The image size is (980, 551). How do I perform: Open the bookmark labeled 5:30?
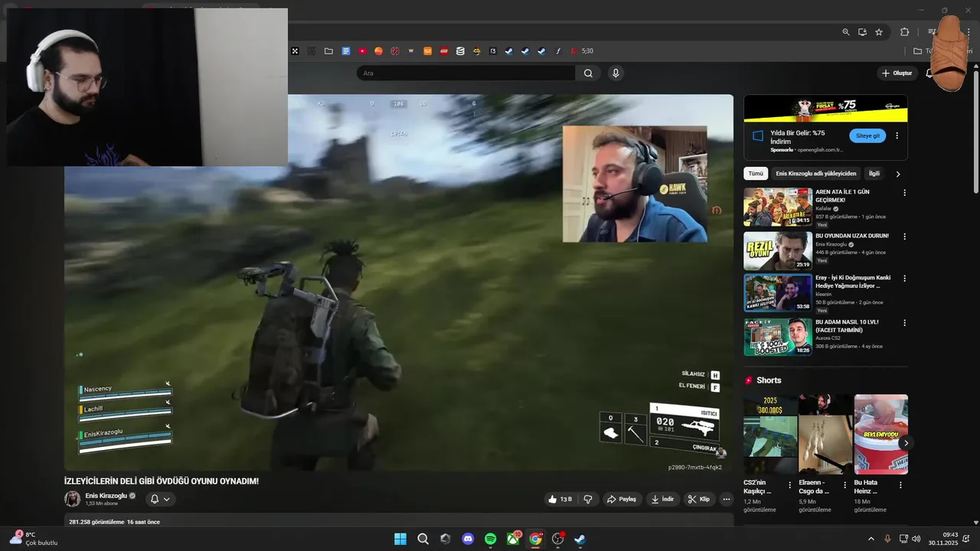click(582, 51)
